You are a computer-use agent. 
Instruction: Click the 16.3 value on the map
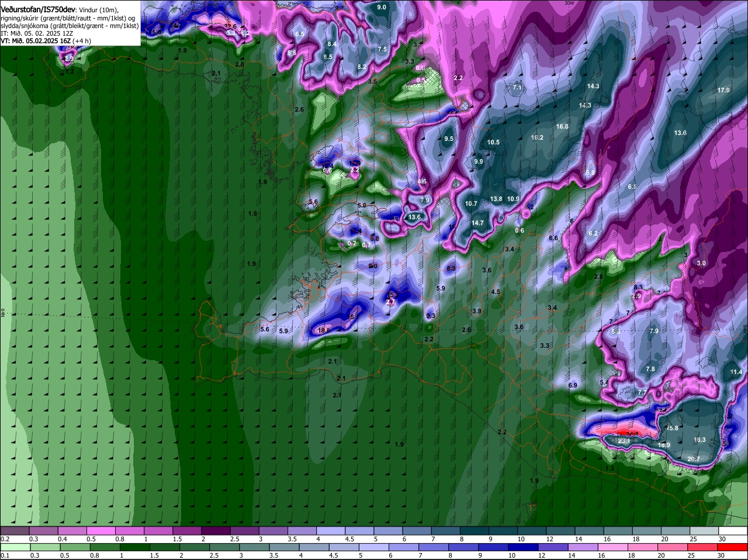699,440
